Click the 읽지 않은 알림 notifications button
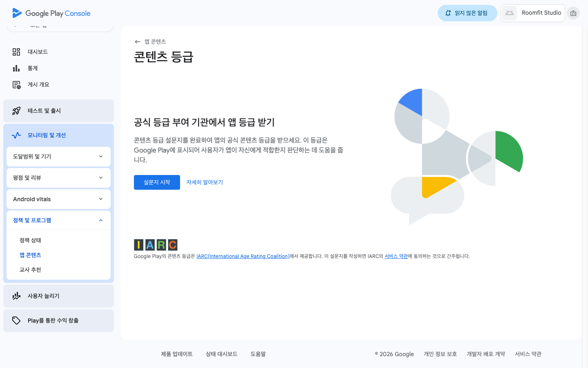Screen dimensions: 588x368 [x=467, y=13]
